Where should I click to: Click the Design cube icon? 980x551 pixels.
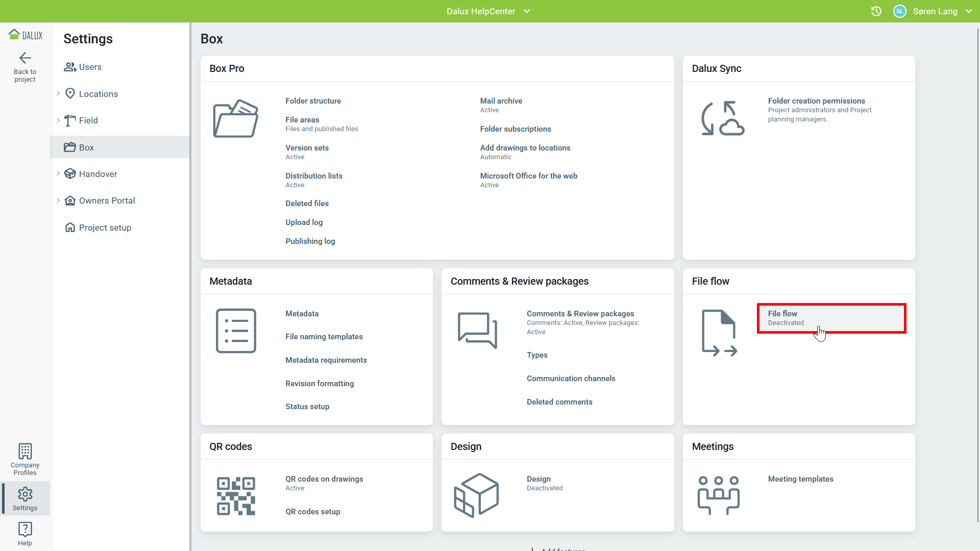[476, 495]
